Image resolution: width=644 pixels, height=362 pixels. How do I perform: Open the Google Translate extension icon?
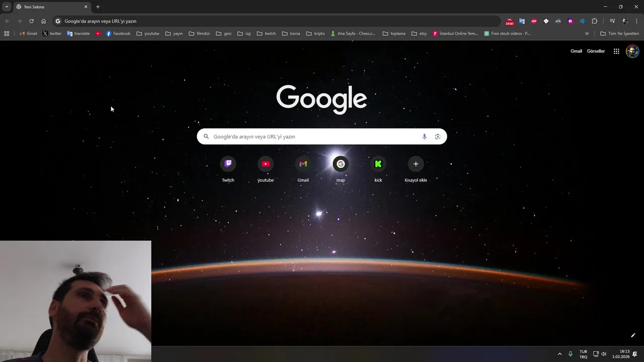pyautogui.click(x=522, y=21)
